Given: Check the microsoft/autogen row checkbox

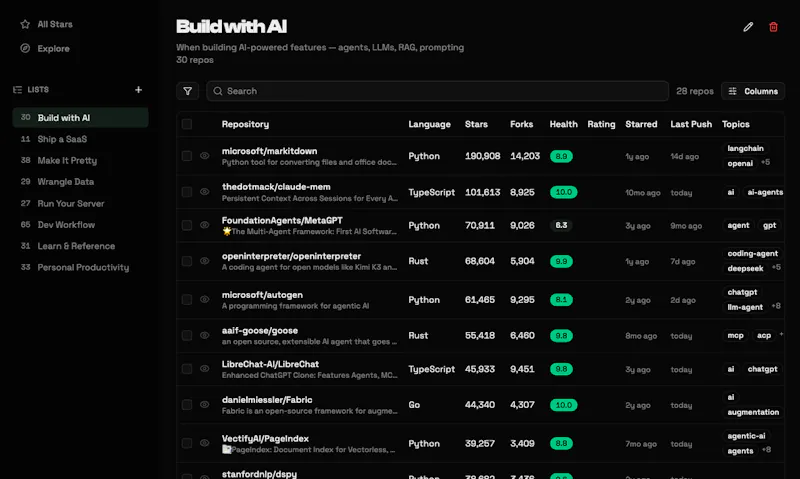Looking at the screenshot, I should click(187, 299).
